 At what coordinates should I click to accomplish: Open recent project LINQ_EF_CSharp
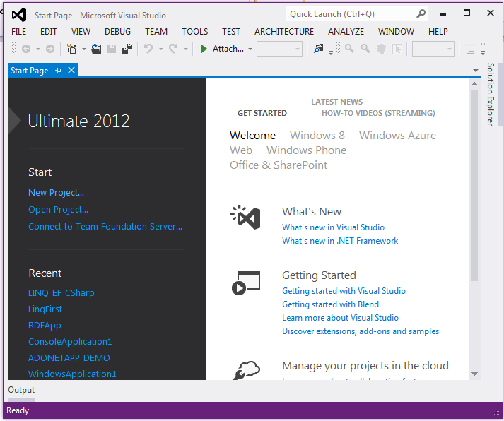point(61,293)
